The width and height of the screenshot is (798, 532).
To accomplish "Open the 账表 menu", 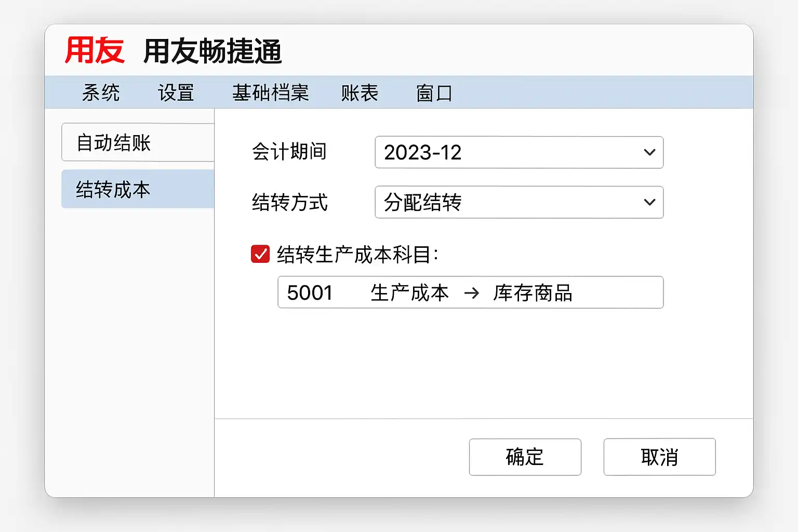I will coord(360,93).
